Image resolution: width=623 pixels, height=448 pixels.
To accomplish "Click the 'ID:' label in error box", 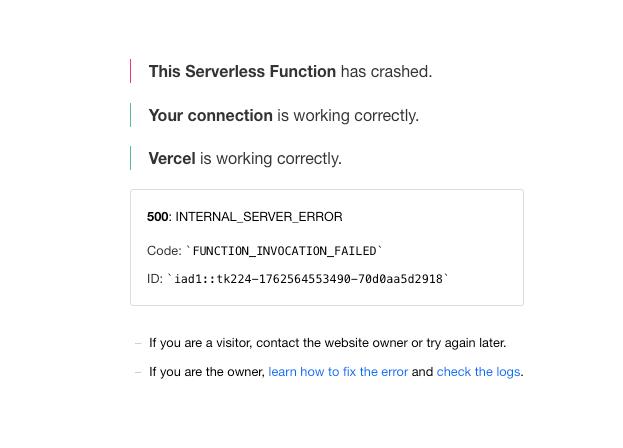I will [x=155, y=279].
